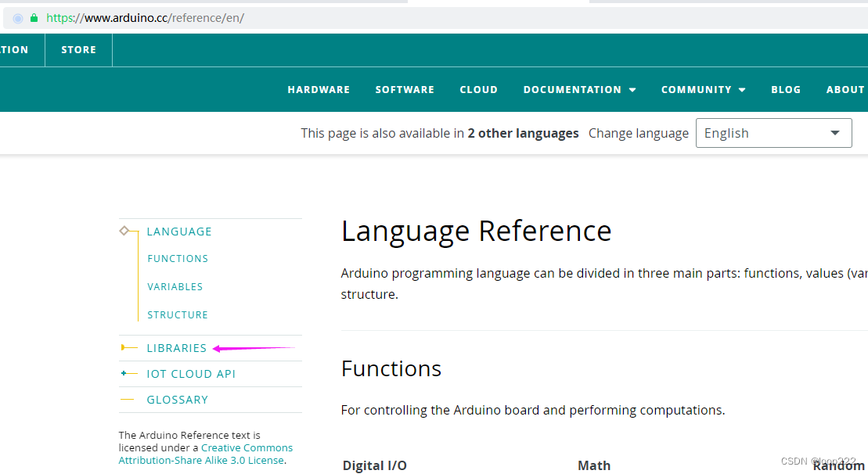Image resolution: width=868 pixels, height=474 pixels.
Task: Open the STORE link in top bar
Action: [x=78, y=50]
